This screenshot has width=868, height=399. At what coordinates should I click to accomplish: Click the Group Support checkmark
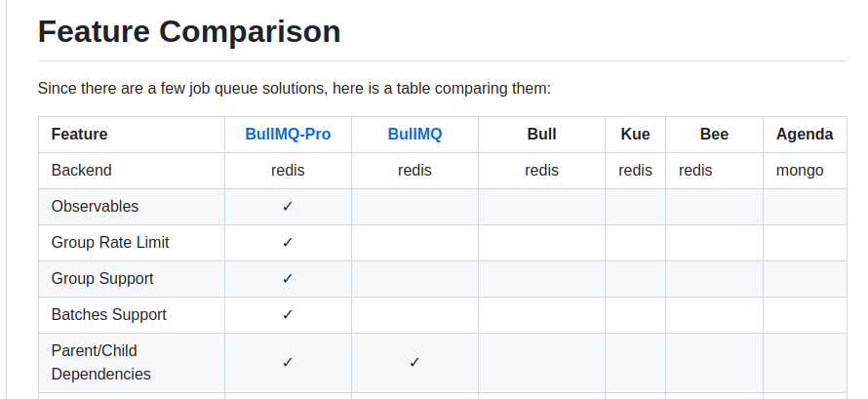tap(288, 279)
